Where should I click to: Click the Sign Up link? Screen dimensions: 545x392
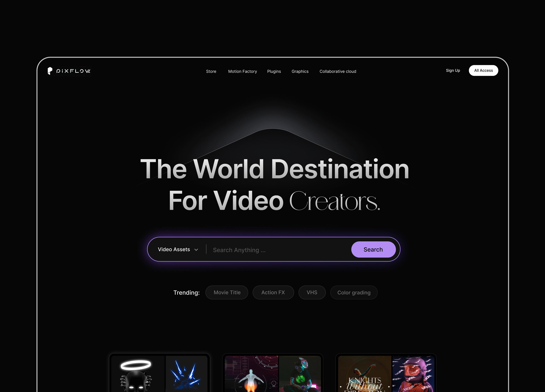point(453,70)
